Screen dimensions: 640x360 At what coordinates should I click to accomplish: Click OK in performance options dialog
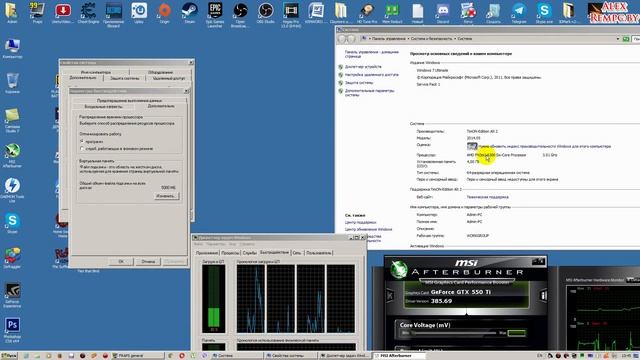pyautogui.click(x=121, y=262)
